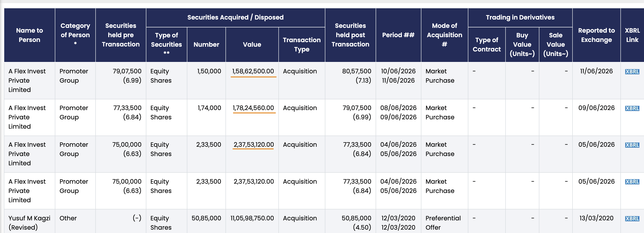This screenshot has height=233, width=644.
Task: Open XBRL icon for Yusuf M Kagzi row
Action: pyautogui.click(x=632, y=218)
